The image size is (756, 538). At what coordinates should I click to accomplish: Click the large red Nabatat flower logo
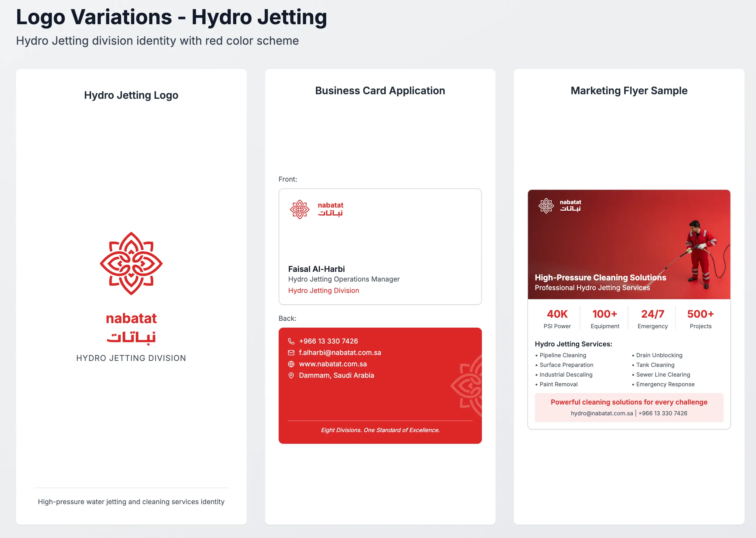tap(131, 263)
